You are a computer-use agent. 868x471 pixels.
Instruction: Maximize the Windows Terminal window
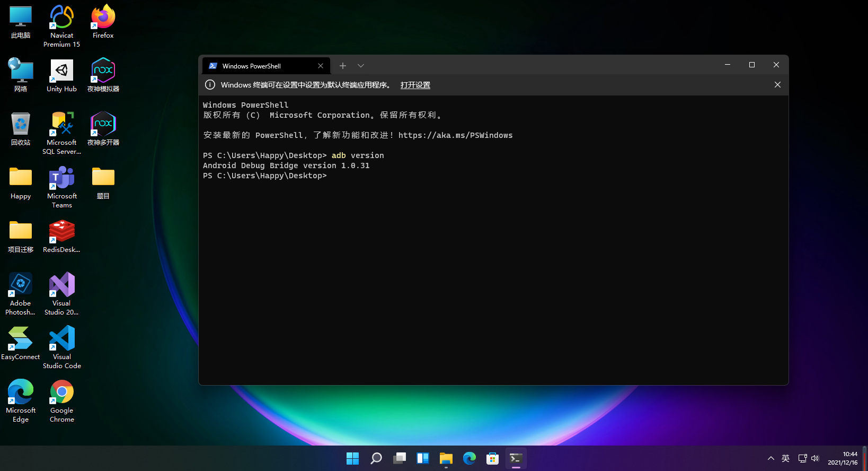(x=752, y=65)
